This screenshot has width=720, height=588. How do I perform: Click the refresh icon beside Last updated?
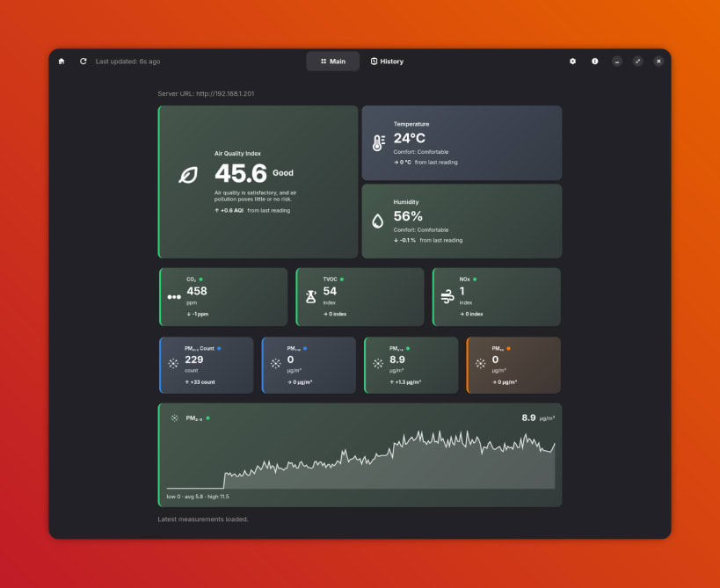(84, 62)
